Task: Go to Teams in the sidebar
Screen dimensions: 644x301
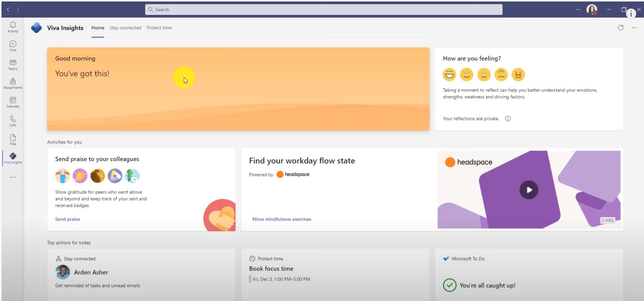Action: [x=13, y=64]
